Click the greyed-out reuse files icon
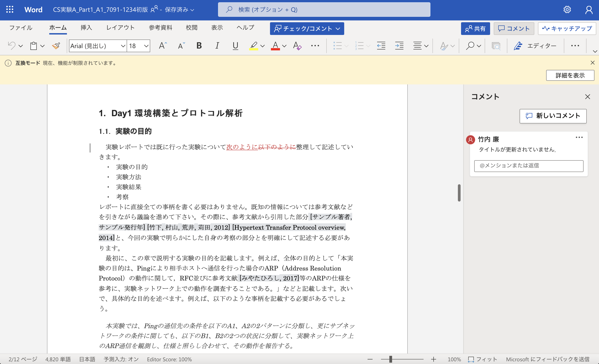The image size is (599, 364). coord(496,46)
